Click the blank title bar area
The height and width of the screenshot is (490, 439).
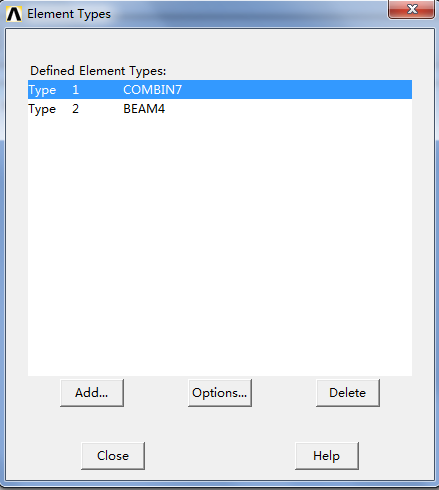coord(247,14)
